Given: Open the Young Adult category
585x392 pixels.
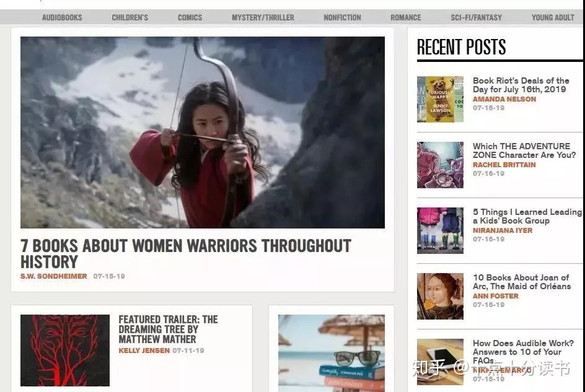Looking at the screenshot, I should point(553,17).
